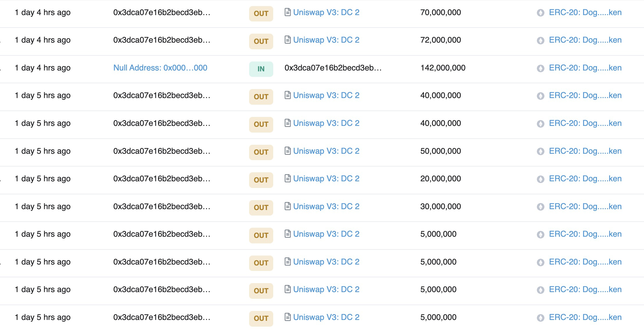This screenshot has width=644, height=333.
Task: Select the 30,000,000 amount value
Action: (x=440, y=207)
